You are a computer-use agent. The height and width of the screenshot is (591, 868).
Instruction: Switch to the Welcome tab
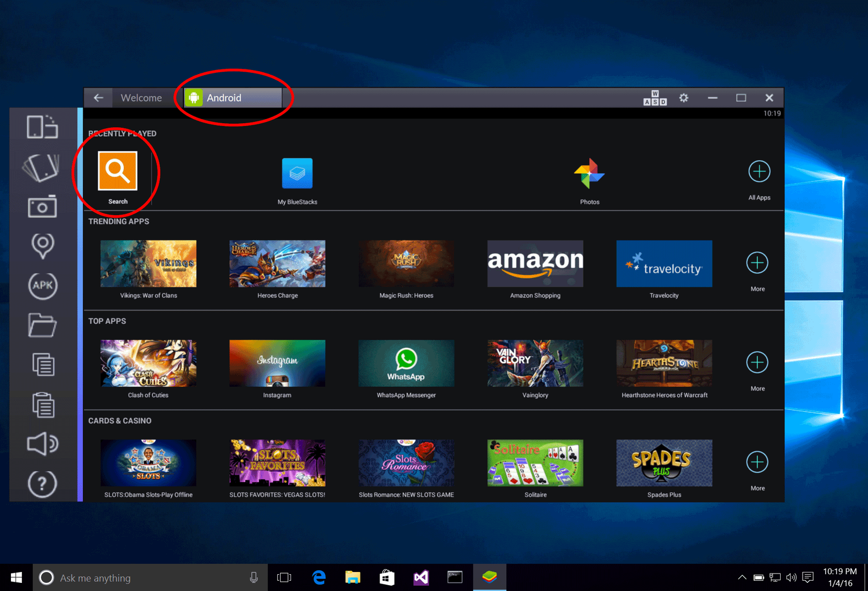[x=141, y=98]
